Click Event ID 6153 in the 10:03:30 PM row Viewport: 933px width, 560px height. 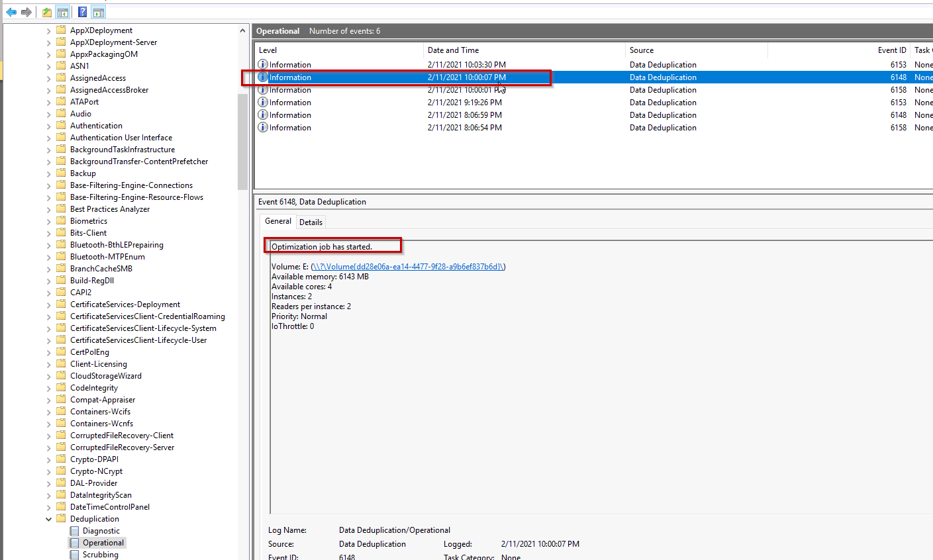coord(899,65)
